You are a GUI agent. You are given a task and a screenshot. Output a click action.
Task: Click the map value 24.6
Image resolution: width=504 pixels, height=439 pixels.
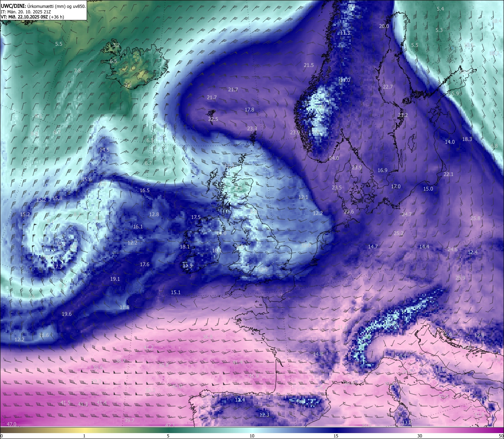tap(452, 250)
